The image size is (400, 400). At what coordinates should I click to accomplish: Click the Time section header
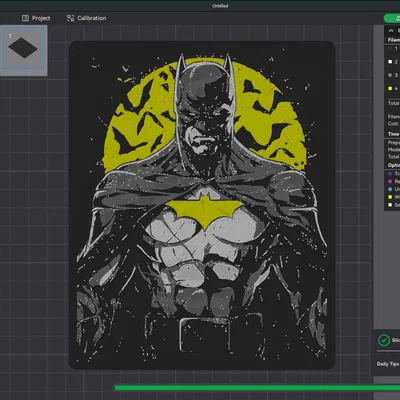[x=393, y=134]
